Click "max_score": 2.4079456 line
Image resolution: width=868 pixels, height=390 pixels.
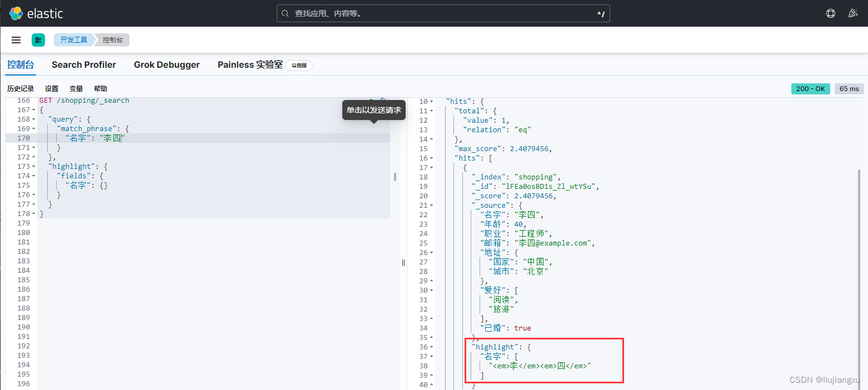[x=503, y=149]
